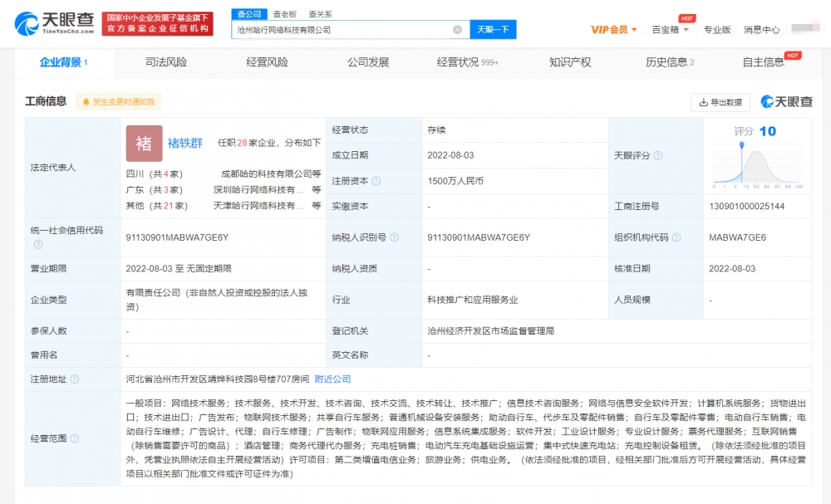Click the help icon beside 天眼评分
This screenshot has width=831, height=504.
point(658,155)
